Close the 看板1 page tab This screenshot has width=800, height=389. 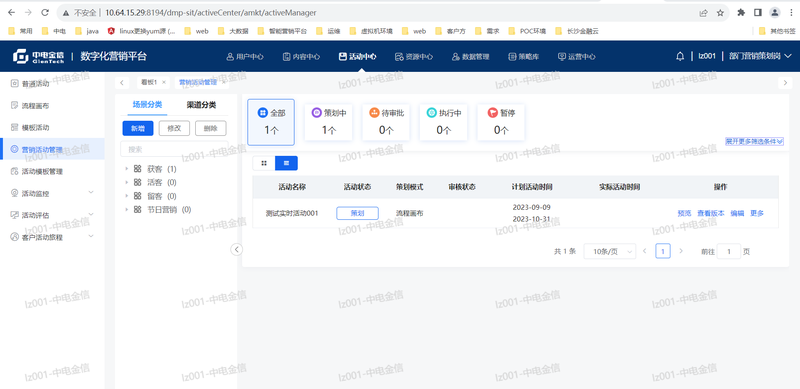164,82
